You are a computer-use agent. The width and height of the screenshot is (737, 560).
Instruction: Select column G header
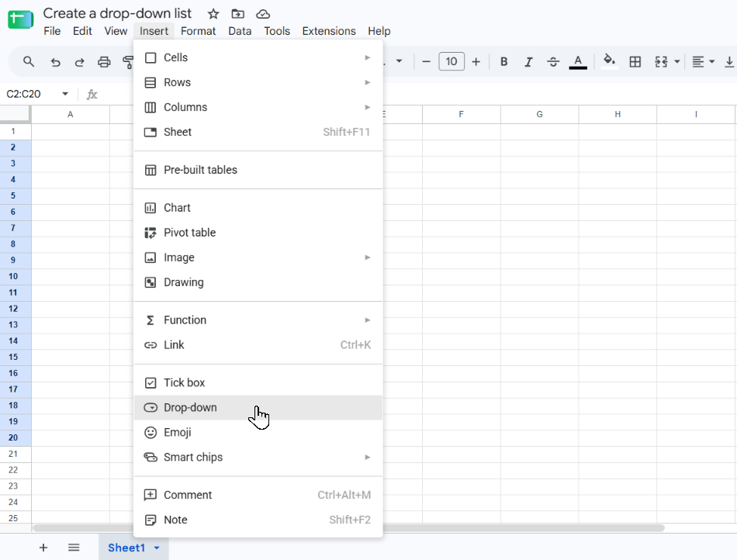[x=540, y=114]
